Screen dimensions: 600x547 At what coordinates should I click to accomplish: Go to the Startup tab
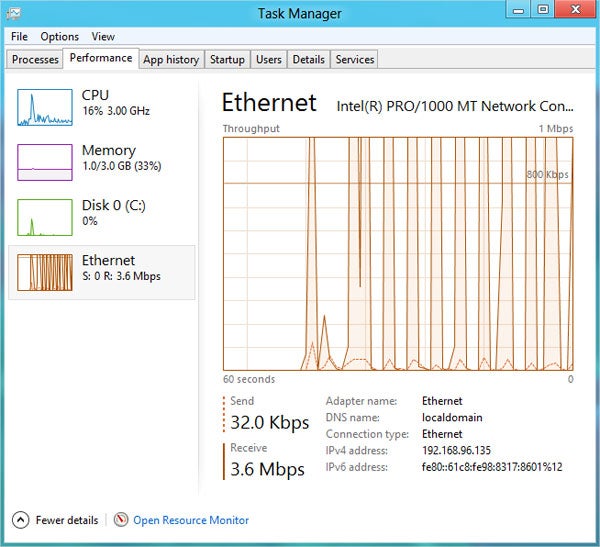(227, 60)
